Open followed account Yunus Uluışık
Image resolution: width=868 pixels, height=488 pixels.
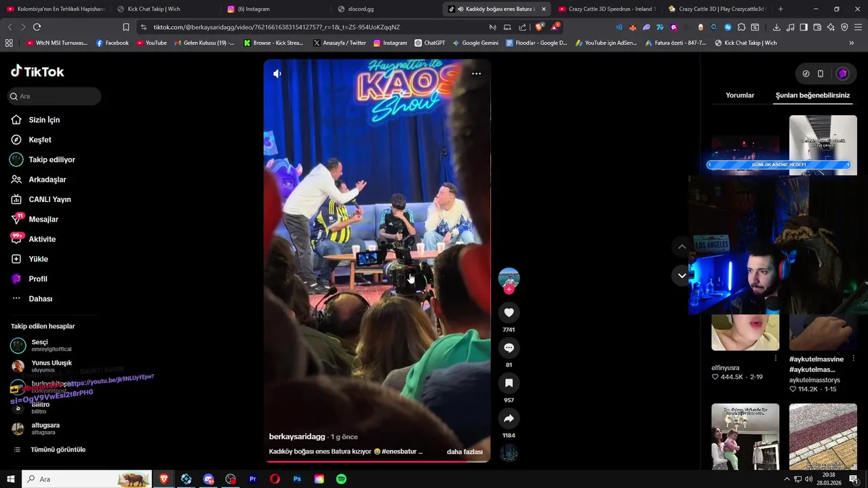tap(51, 366)
